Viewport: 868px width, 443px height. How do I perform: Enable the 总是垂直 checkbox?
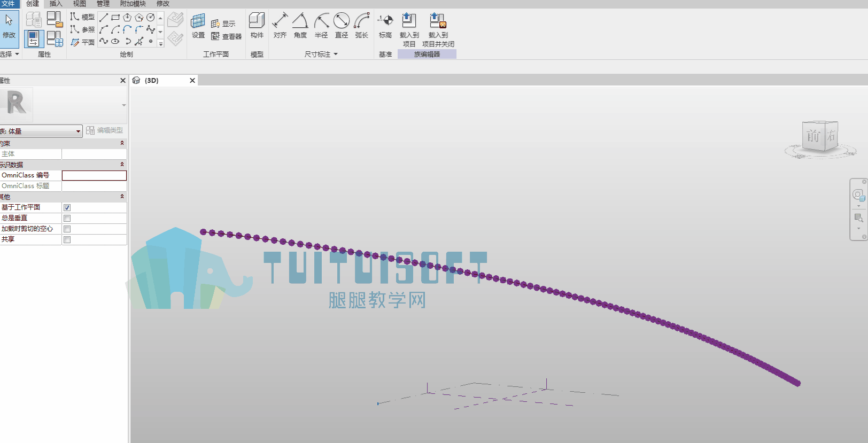(x=67, y=218)
